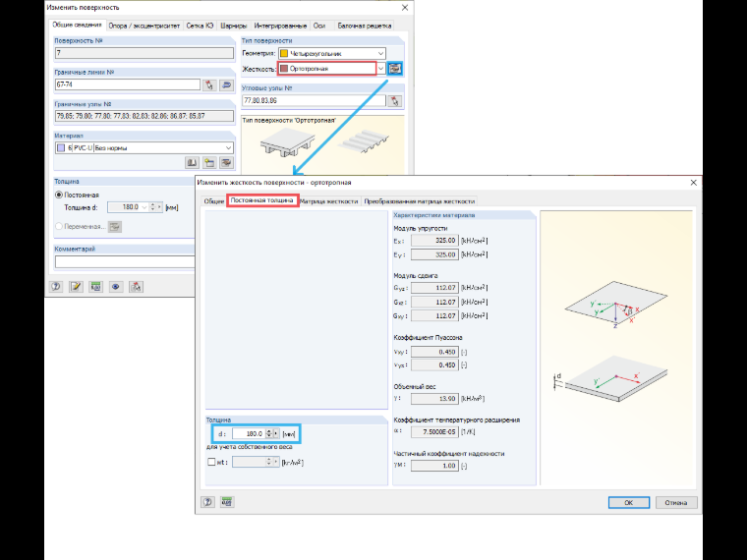
Task: Open the Hinges tab
Action: (234, 26)
